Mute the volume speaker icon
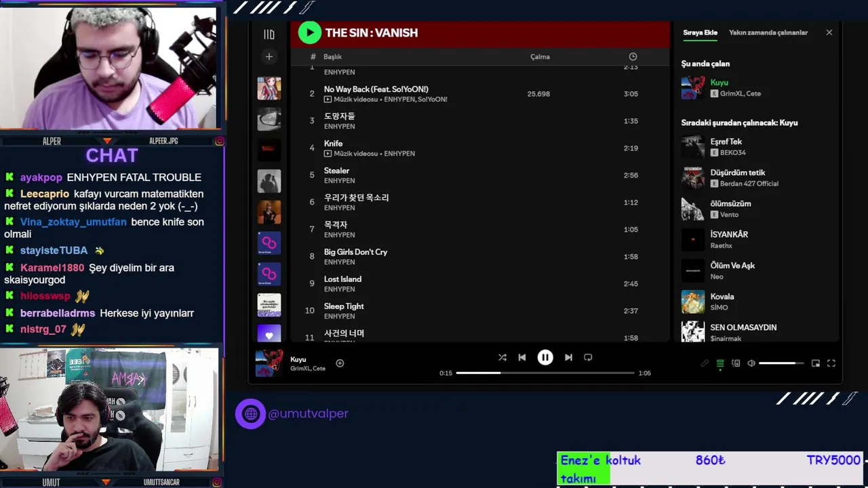Viewport: 868px width, 488px height. click(x=751, y=363)
